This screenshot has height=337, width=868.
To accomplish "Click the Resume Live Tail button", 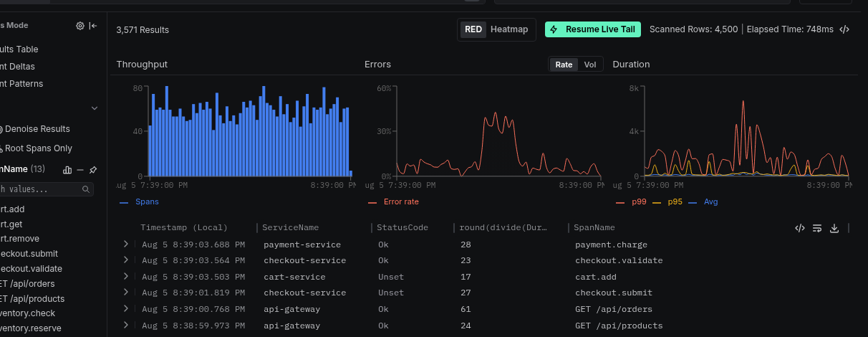I will 593,29.
